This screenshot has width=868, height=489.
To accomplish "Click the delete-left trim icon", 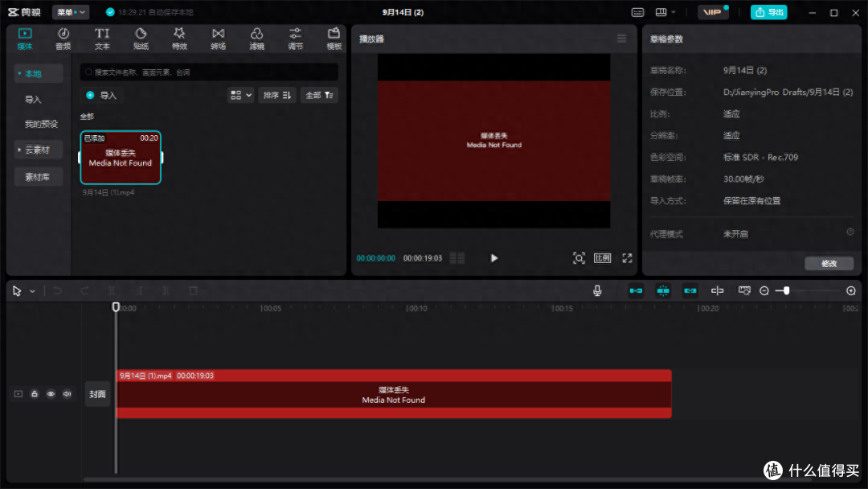I will tap(139, 290).
